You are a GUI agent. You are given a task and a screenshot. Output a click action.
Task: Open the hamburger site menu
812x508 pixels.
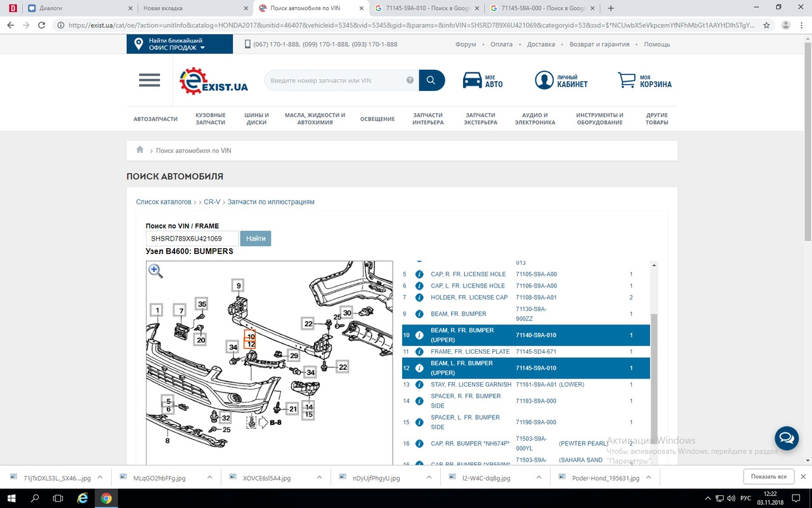coord(150,80)
